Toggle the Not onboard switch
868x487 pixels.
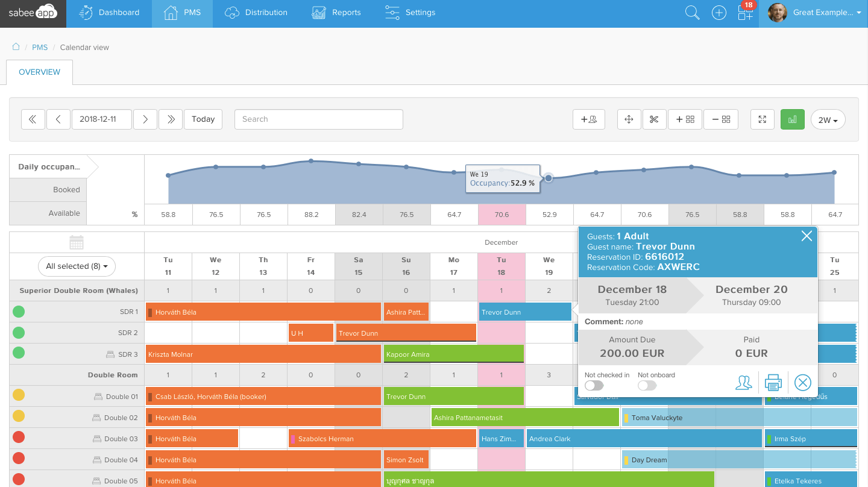click(x=647, y=386)
